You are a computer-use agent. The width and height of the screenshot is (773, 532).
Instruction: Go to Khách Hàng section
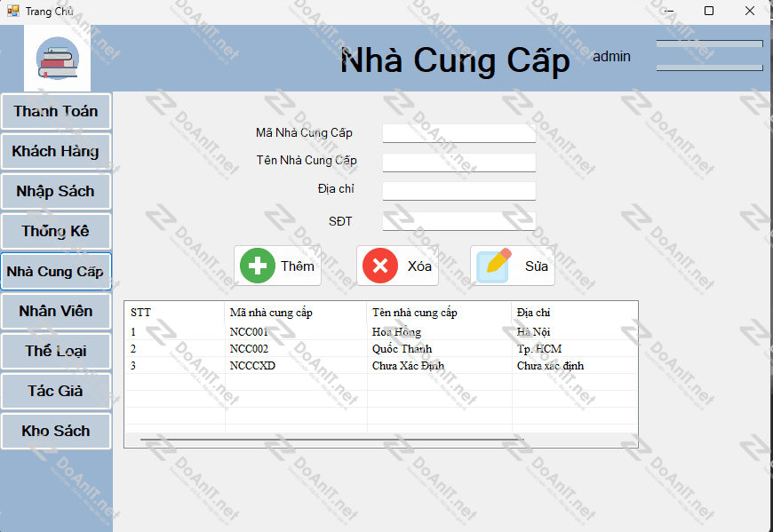[x=56, y=152]
